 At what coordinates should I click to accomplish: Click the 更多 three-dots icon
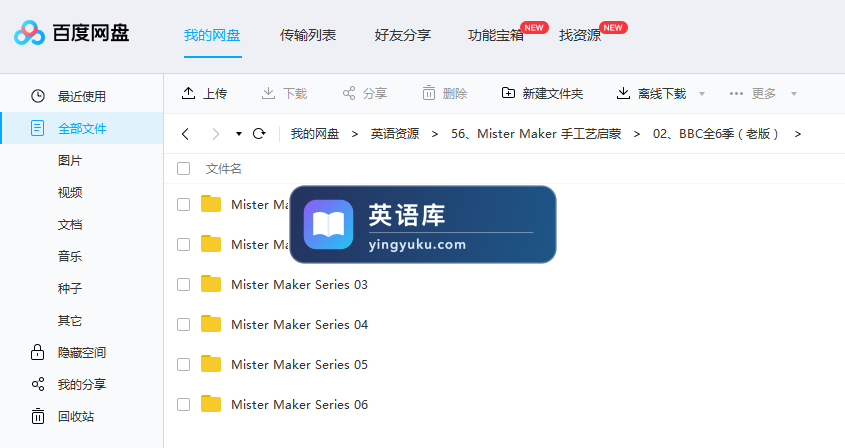[736, 93]
